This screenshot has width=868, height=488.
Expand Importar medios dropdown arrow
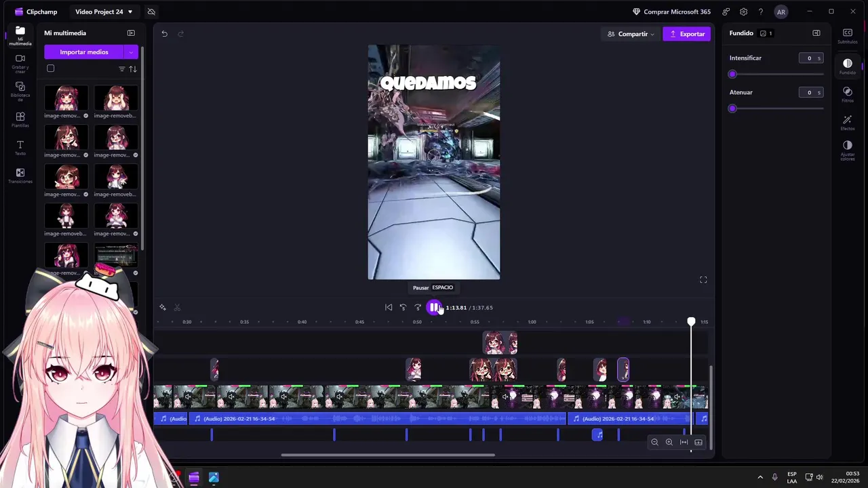coord(131,52)
